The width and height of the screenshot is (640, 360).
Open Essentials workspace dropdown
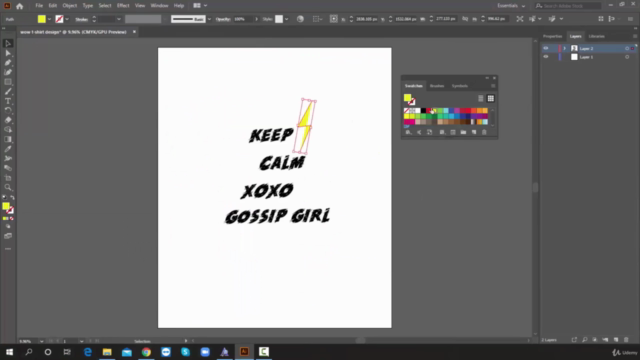511,6
